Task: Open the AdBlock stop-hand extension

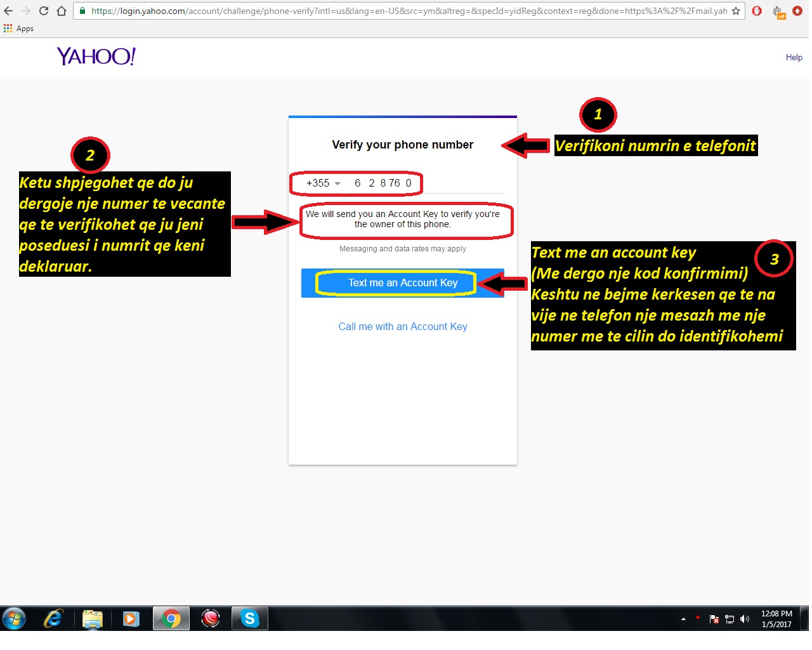Action: (x=757, y=11)
